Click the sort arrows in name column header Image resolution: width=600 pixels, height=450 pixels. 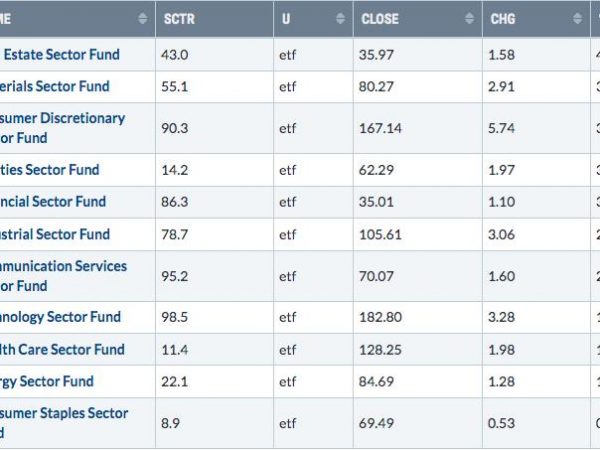coord(142,18)
